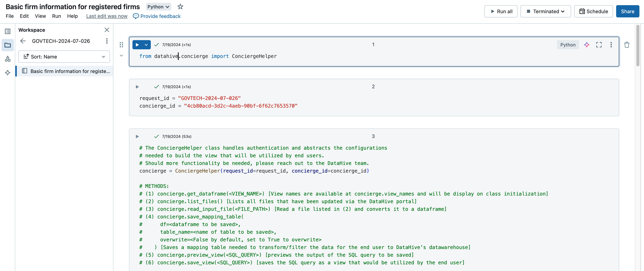644x271 pixels.
Task: Open the Terminated compute dropdown
Action: [x=546, y=11]
